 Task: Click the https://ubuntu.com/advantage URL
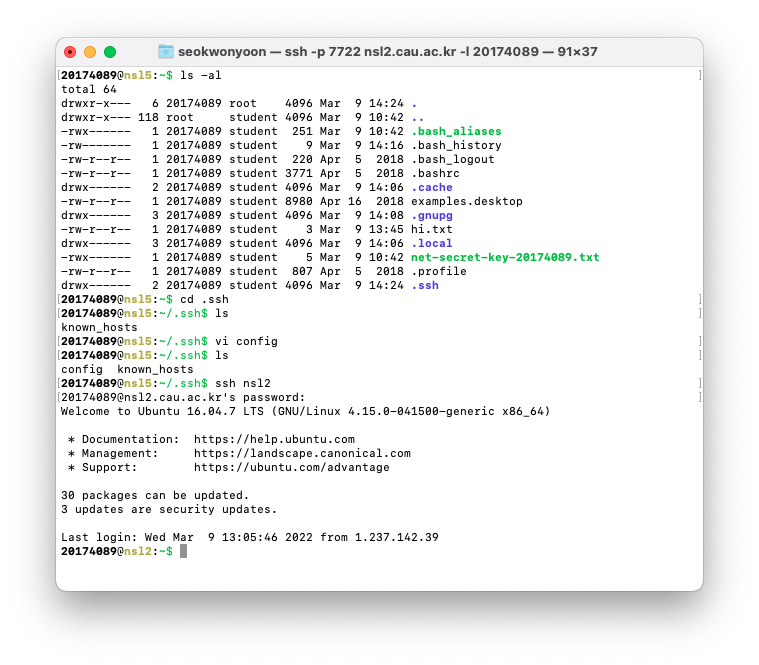292,468
